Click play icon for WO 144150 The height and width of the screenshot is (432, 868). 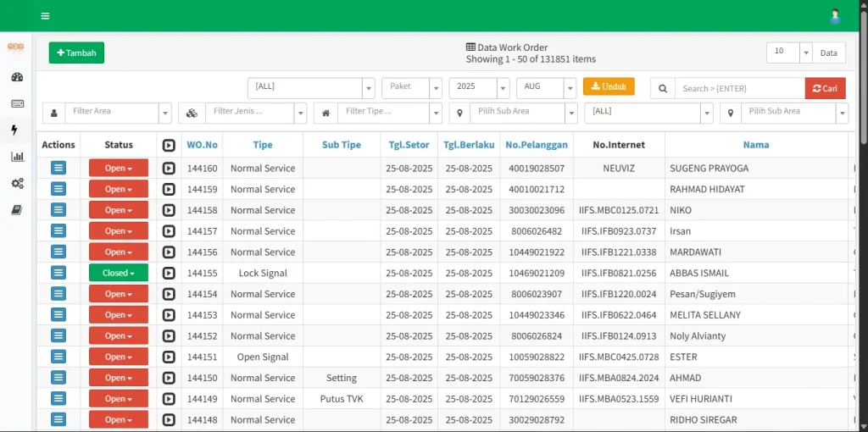coord(169,378)
